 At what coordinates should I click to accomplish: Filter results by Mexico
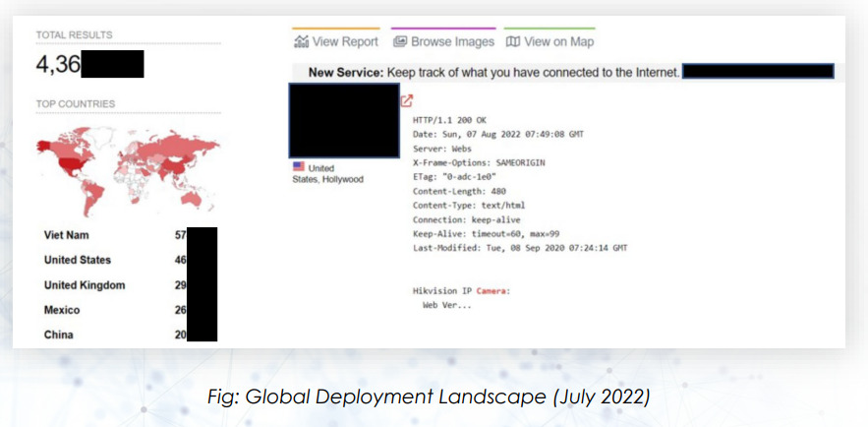tap(63, 310)
